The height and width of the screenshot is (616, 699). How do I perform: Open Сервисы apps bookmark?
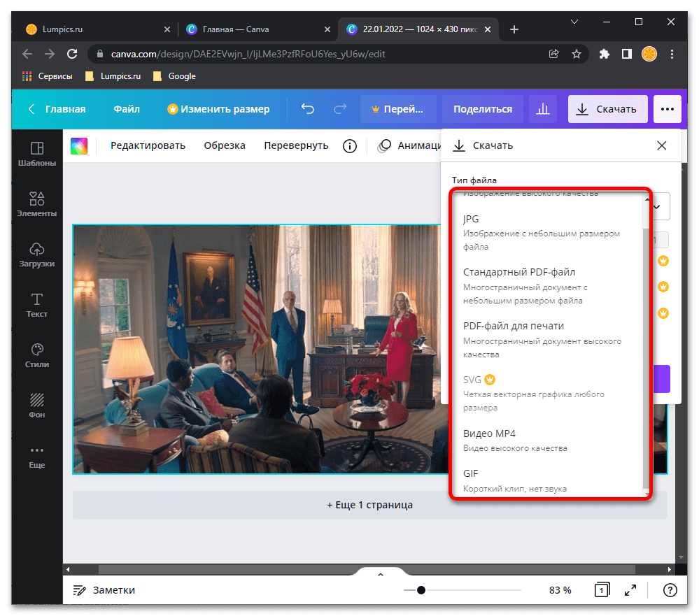pos(48,76)
